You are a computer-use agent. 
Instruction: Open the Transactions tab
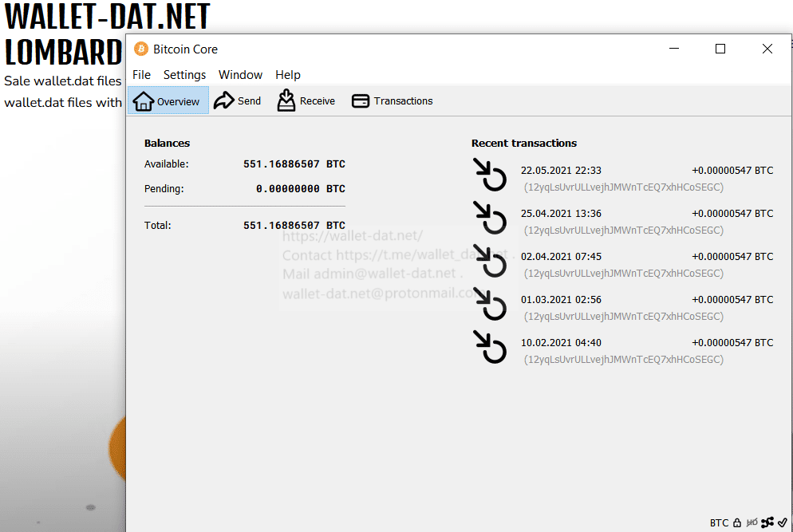coord(393,100)
